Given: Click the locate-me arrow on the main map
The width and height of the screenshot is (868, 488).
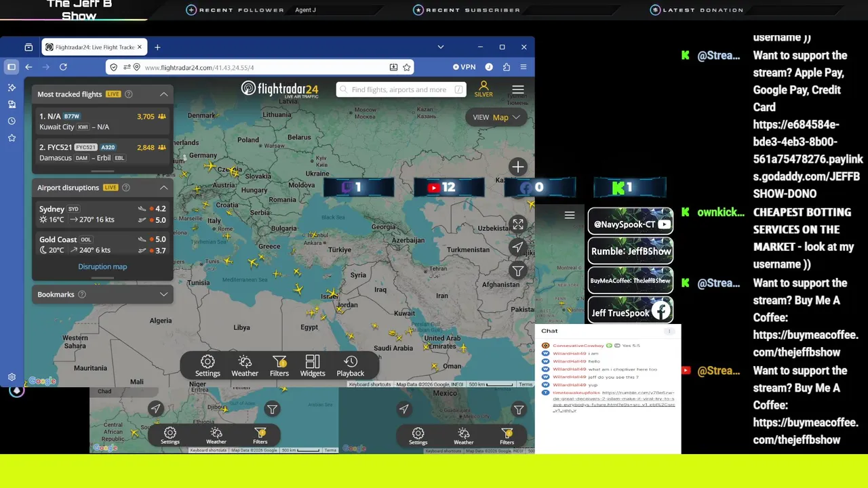Looking at the screenshot, I should click(518, 247).
